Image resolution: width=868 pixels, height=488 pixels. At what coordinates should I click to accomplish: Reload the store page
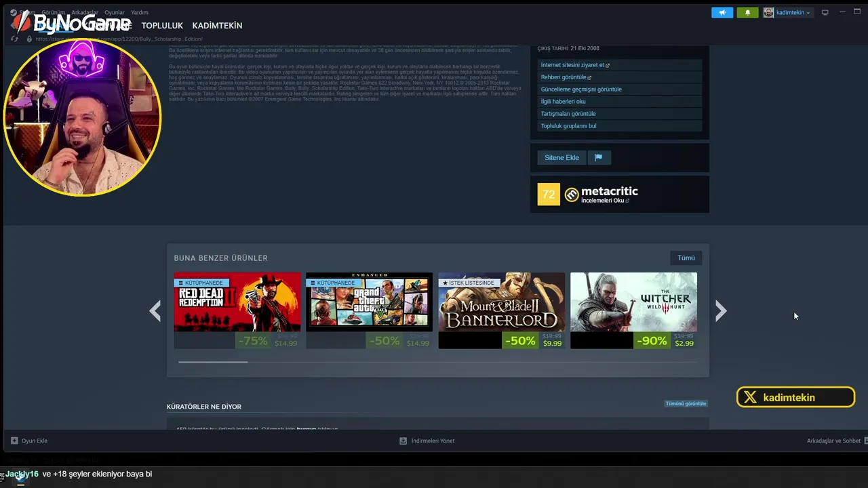[15, 39]
